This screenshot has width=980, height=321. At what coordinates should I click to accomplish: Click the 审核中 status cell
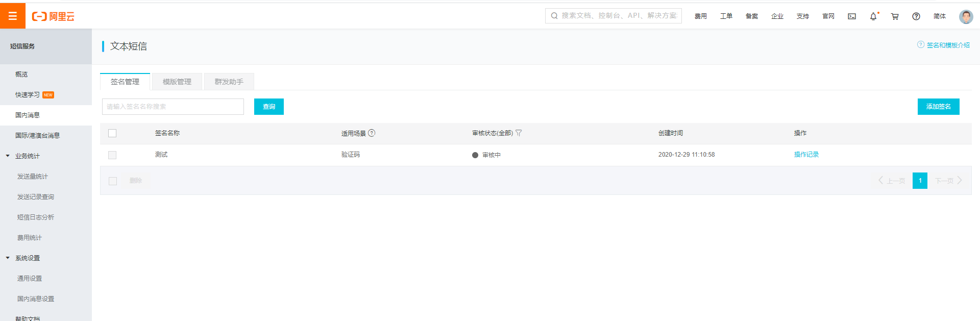(x=486, y=155)
